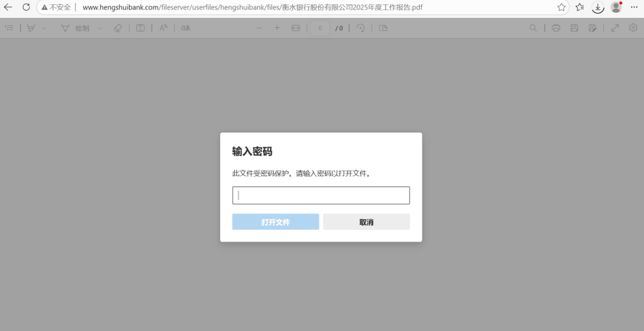Select the 绘制 draw tool
This screenshot has width=644, height=331.
(75, 28)
